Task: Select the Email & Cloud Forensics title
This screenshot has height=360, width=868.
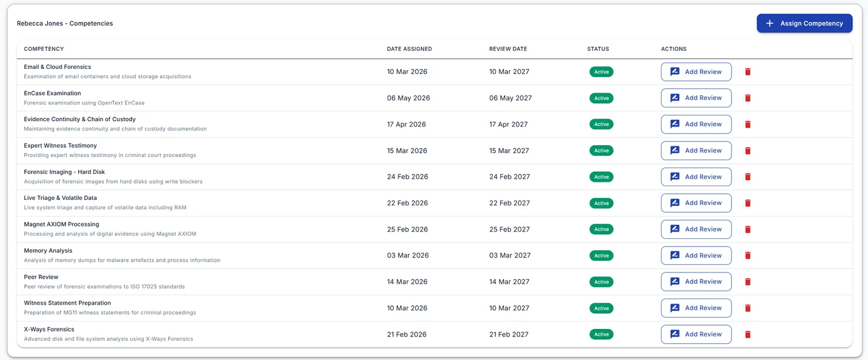Action: (57, 67)
